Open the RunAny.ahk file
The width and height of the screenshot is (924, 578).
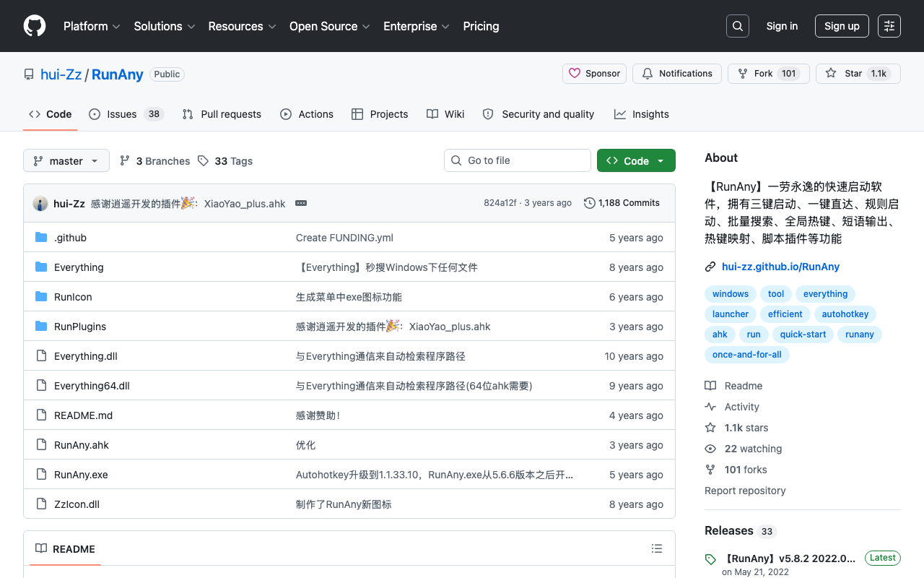point(82,445)
